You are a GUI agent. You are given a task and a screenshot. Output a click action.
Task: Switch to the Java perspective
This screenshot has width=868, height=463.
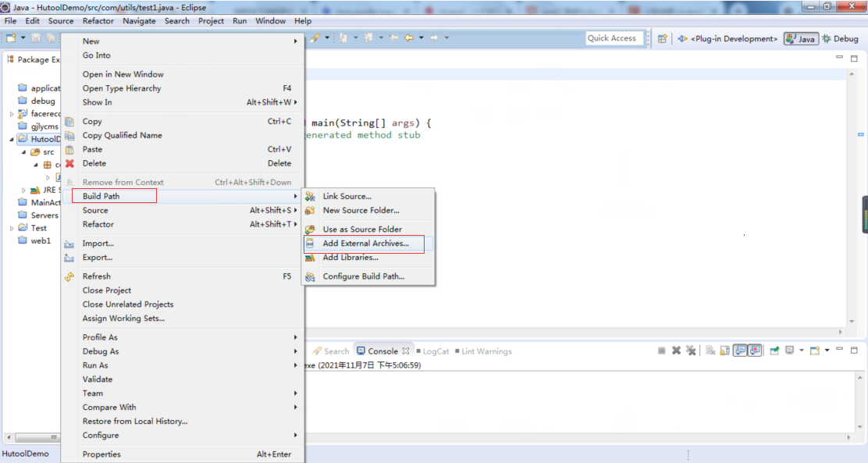[801, 39]
